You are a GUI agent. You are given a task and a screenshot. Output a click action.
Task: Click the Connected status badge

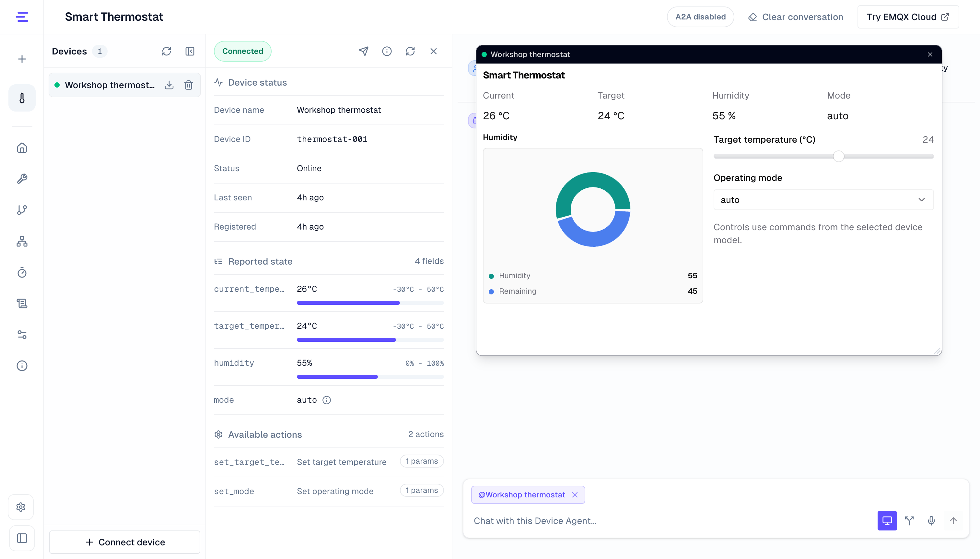[242, 51]
